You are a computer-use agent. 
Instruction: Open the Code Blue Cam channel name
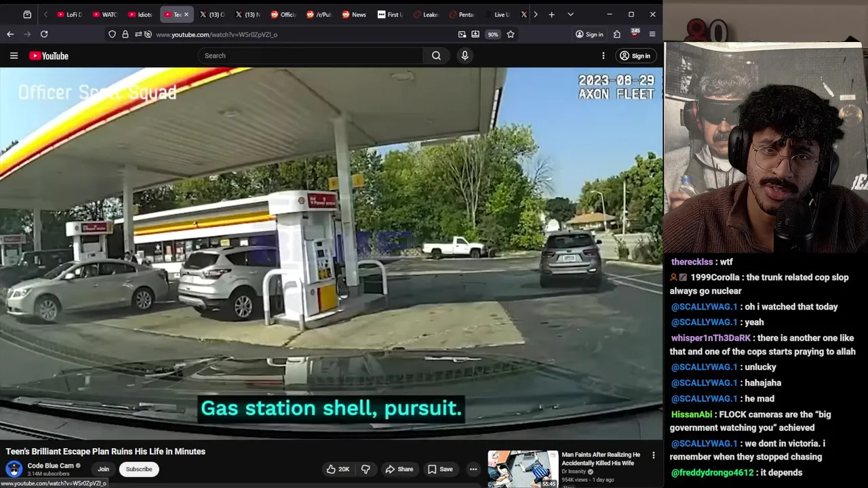point(50,466)
